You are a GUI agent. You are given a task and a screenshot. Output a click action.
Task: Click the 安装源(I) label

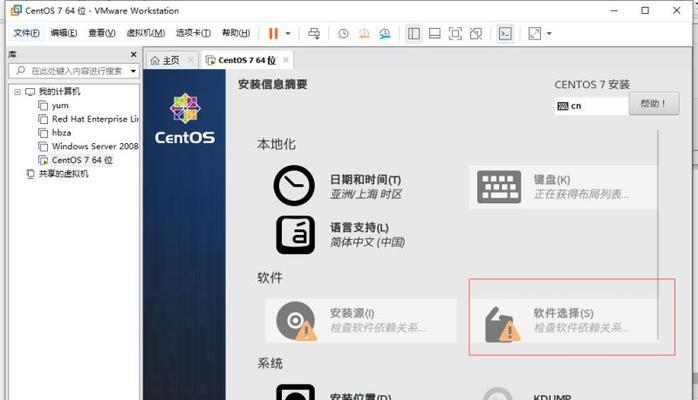pyautogui.click(x=352, y=313)
